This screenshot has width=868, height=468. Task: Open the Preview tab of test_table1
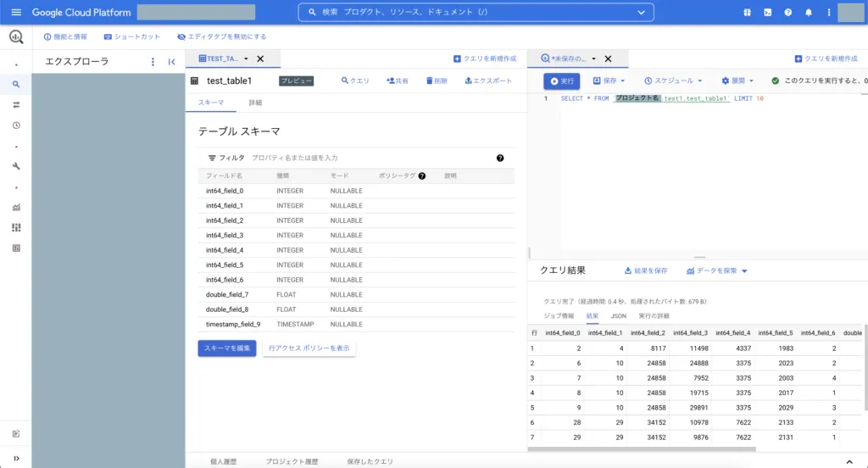296,81
